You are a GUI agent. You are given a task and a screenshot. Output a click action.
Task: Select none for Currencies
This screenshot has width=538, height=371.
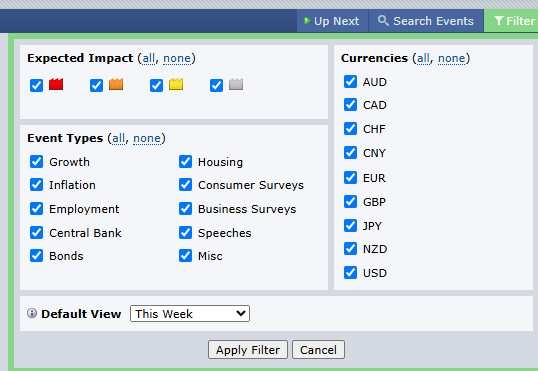pos(451,58)
